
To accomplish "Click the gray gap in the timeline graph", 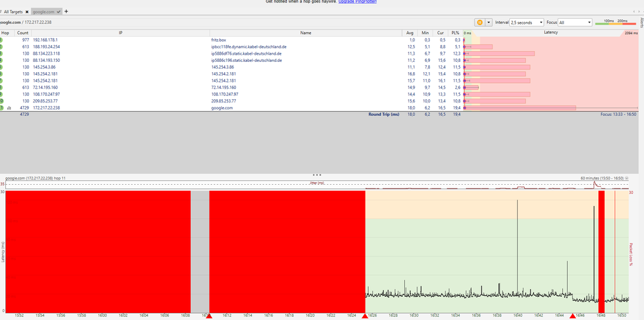I will (200, 252).
